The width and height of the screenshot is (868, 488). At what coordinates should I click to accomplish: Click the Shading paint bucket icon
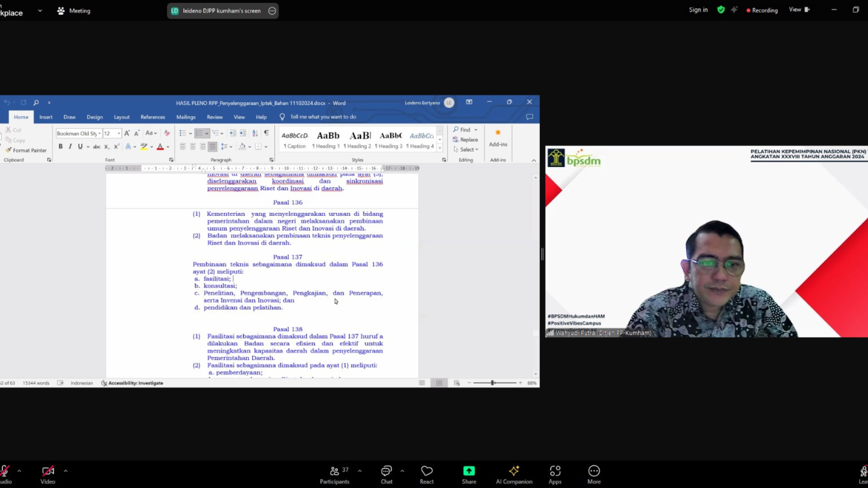click(x=242, y=146)
